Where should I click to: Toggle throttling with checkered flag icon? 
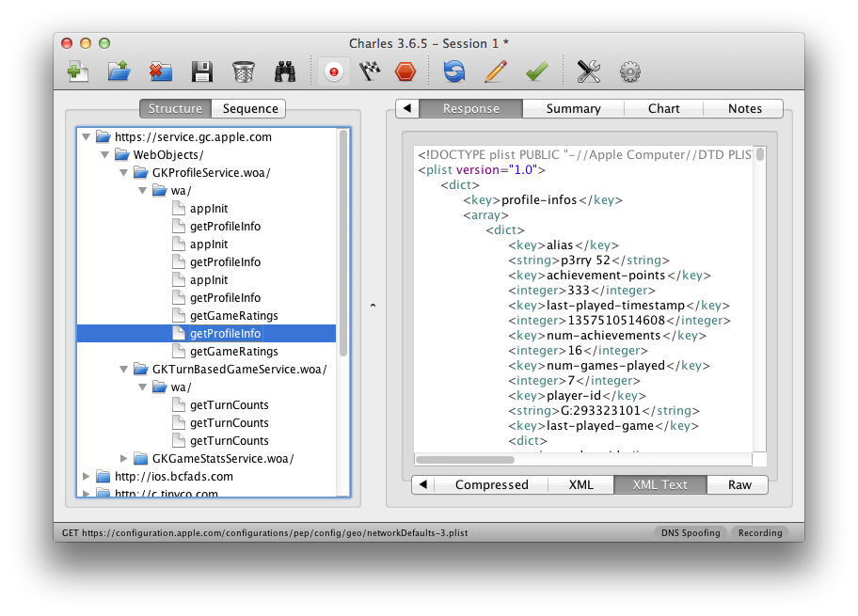pos(370,71)
